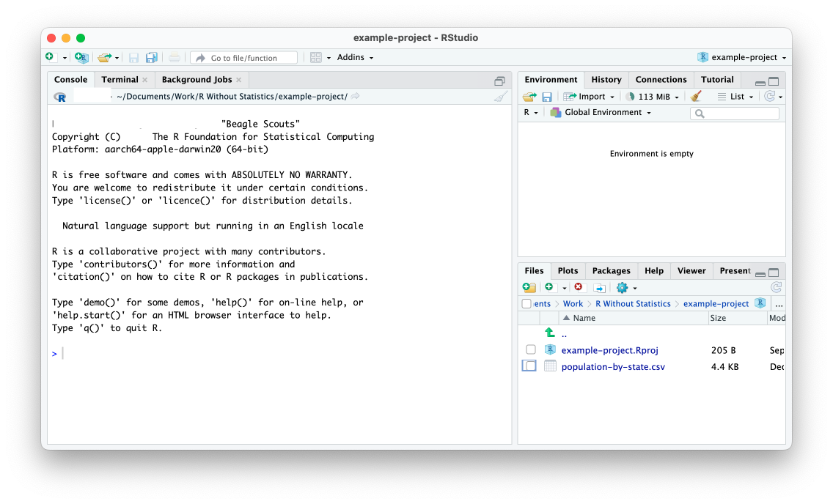Clear the console with the broom icon
The width and height of the screenshot is (833, 504).
(x=500, y=96)
